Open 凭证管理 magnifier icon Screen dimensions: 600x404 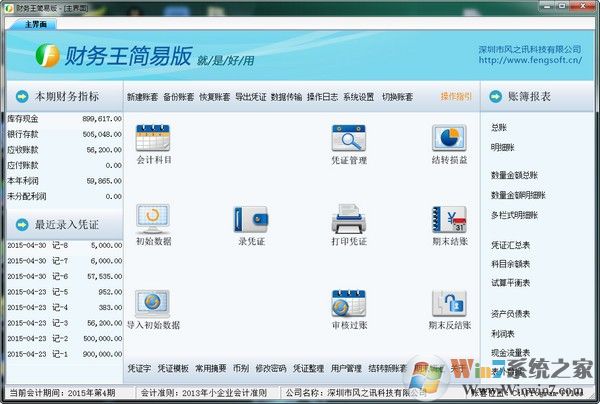[x=349, y=137]
